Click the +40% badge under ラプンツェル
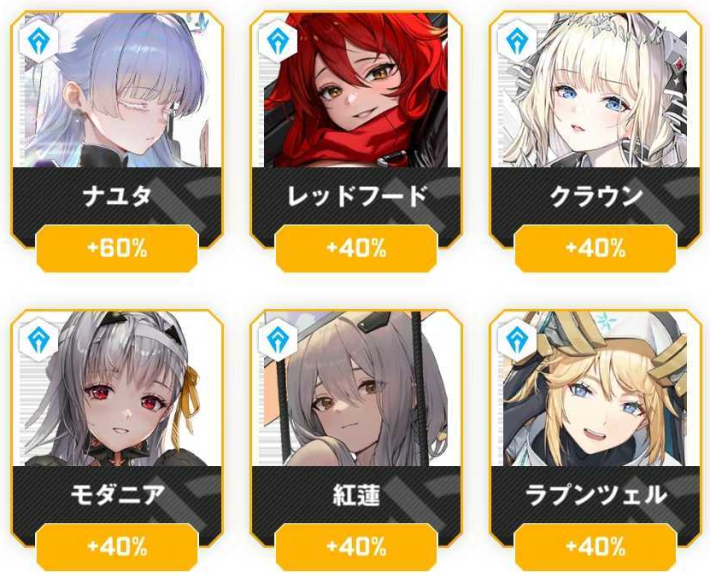 595,547
